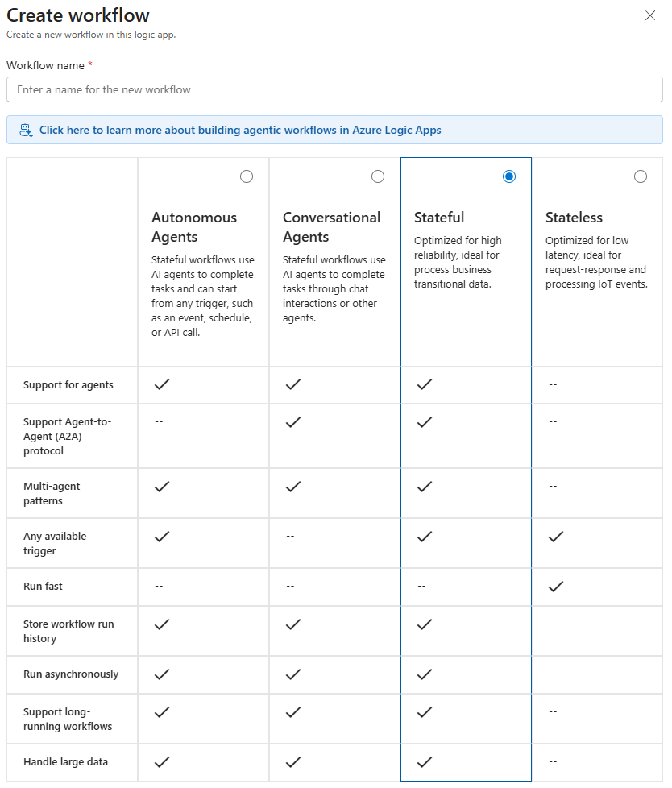Click Stateful checkmark for Multi-agent patterns

[x=425, y=487]
